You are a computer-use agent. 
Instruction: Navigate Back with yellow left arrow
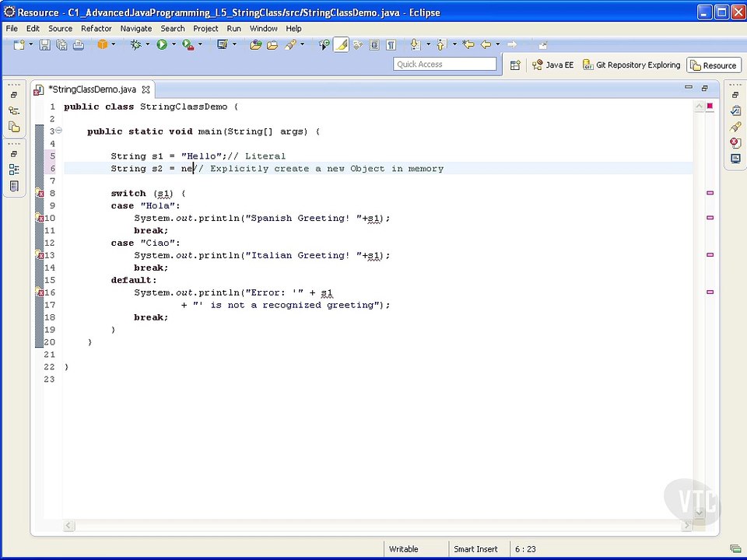pyautogui.click(x=486, y=44)
